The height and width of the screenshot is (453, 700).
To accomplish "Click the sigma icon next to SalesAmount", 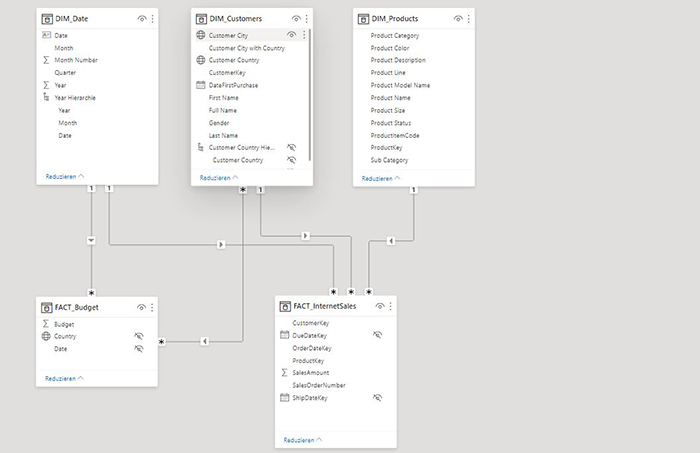I will click(284, 373).
